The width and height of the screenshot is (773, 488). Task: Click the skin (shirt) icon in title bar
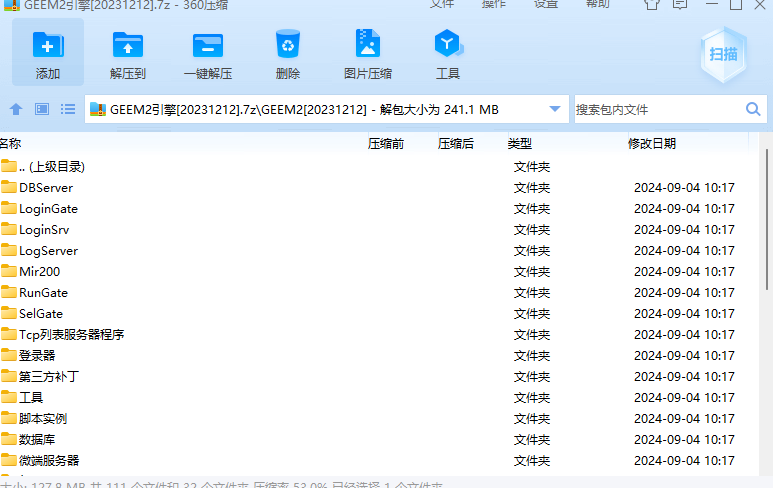click(x=652, y=4)
